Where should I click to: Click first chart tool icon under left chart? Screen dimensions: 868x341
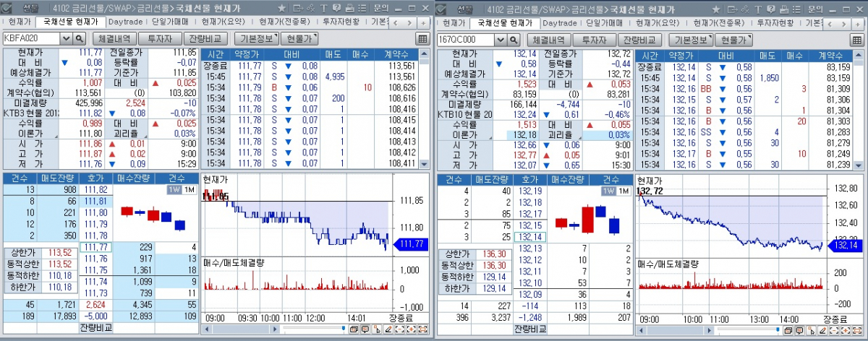pyautogui.click(x=354, y=329)
